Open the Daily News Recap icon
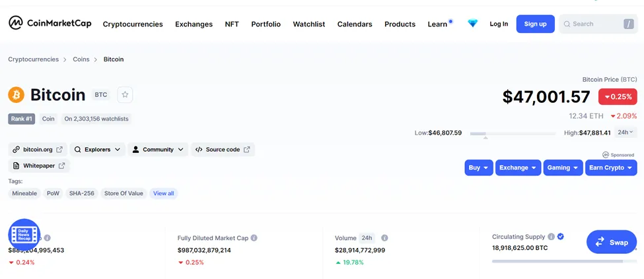Viewport: 644px width, 279px height. [x=24, y=235]
